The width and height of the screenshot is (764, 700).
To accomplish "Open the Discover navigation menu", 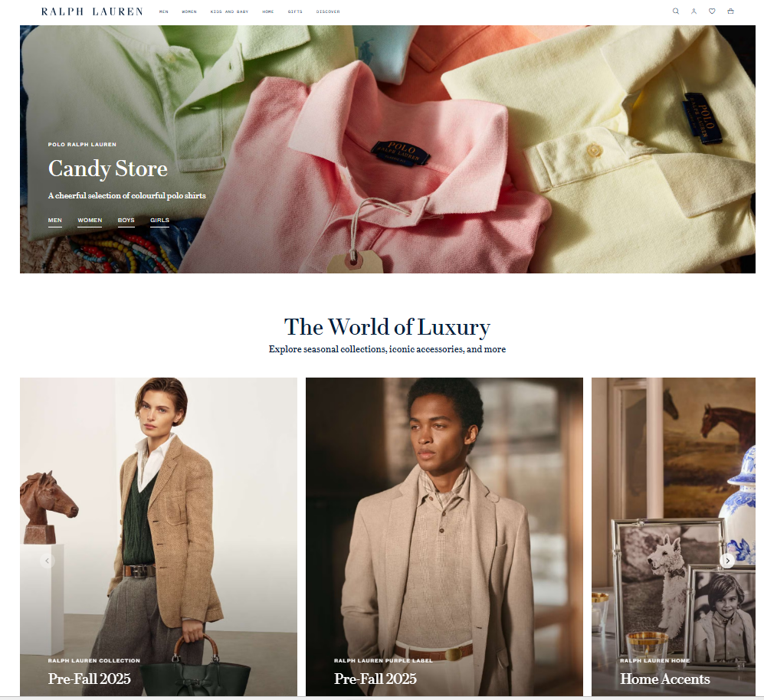I will coord(328,11).
